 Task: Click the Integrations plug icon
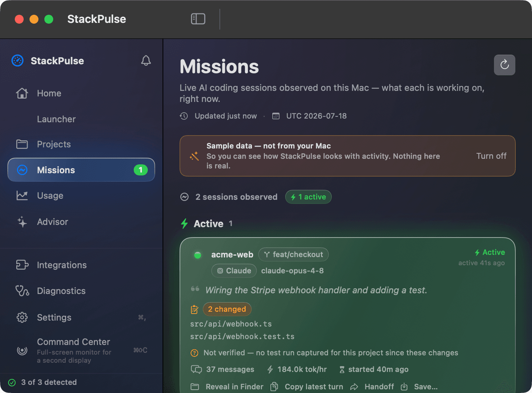point(22,265)
